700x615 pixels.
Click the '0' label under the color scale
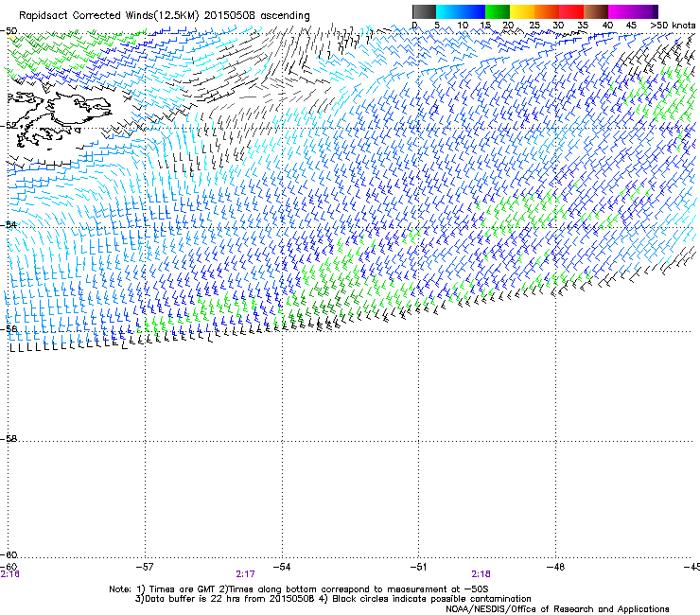414,25
